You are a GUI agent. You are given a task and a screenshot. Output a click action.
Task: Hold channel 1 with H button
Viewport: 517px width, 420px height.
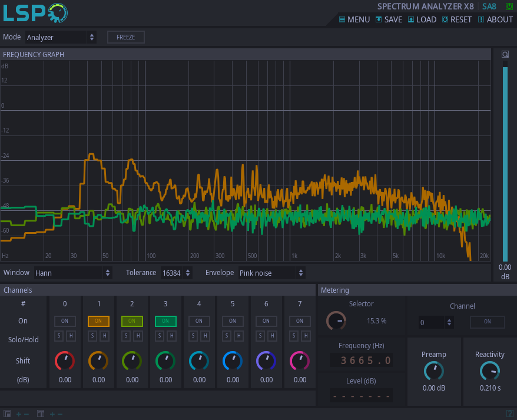pyautogui.click(x=105, y=336)
